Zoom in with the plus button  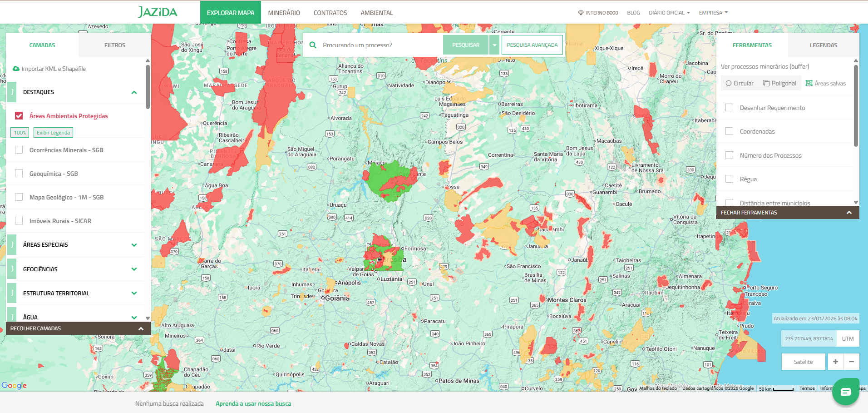[x=835, y=362]
